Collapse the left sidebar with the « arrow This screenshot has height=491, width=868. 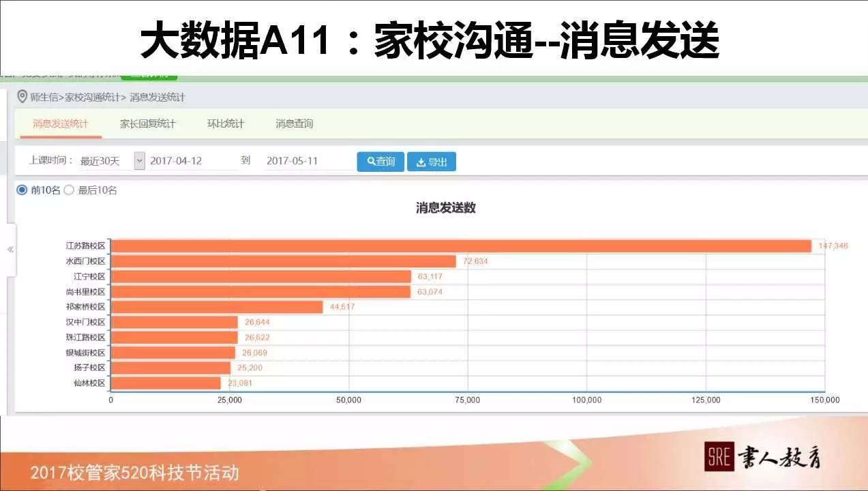pyautogui.click(x=10, y=249)
